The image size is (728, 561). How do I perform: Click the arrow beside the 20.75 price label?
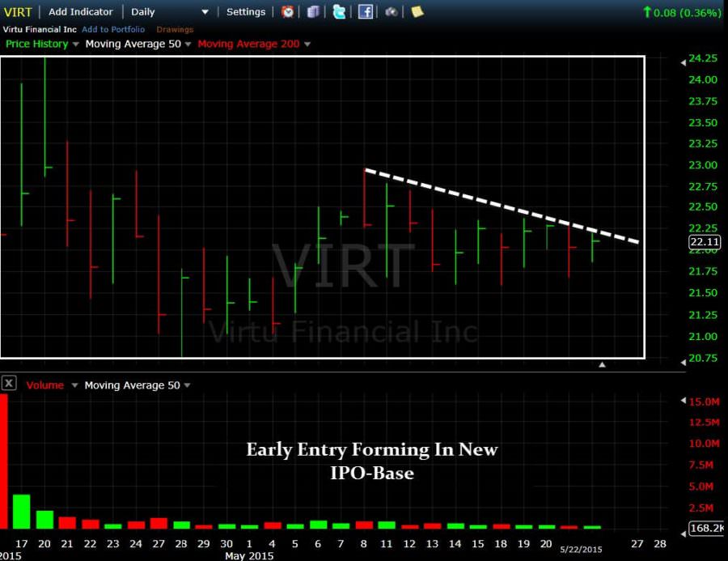tap(684, 362)
